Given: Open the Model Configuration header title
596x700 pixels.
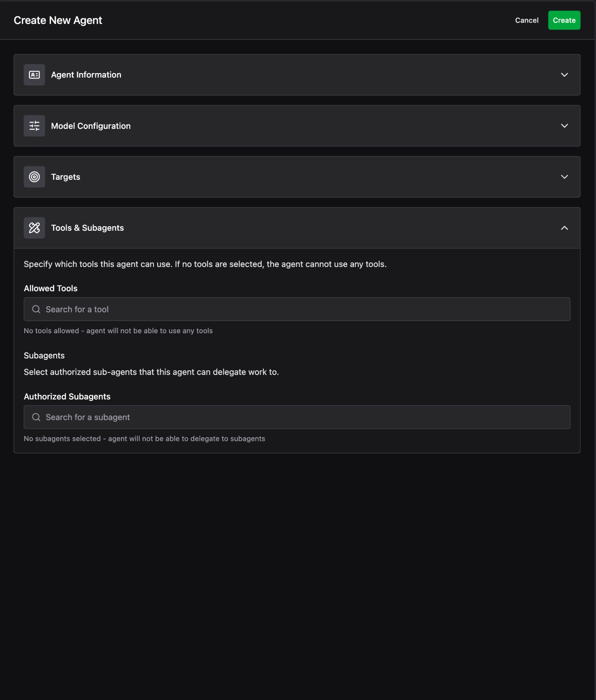Looking at the screenshot, I should click(x=91, y=126).
